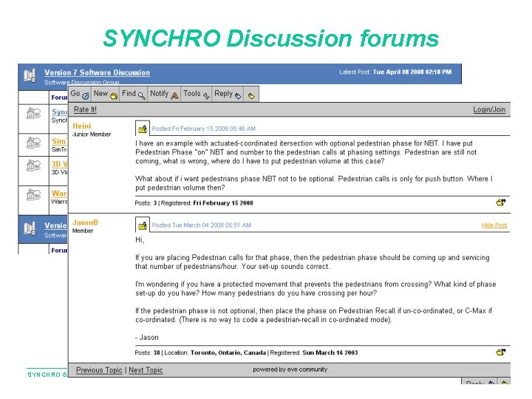Click the quote-reply icon on Heini's post

501,202
